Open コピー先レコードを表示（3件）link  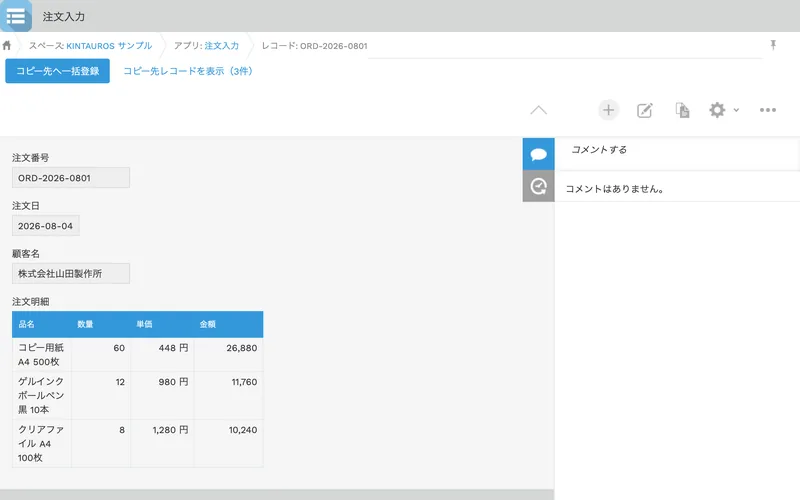click(188, 71)
